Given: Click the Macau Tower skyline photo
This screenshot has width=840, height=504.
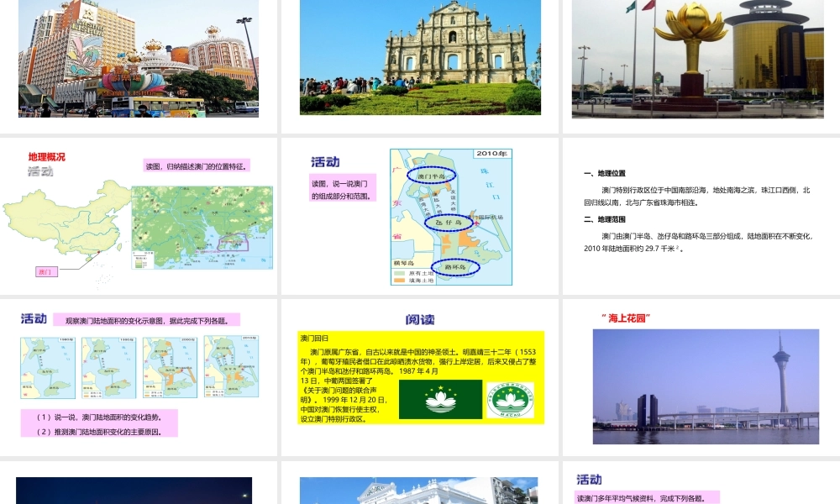Looking at the screenshot, I should (706, 386).
